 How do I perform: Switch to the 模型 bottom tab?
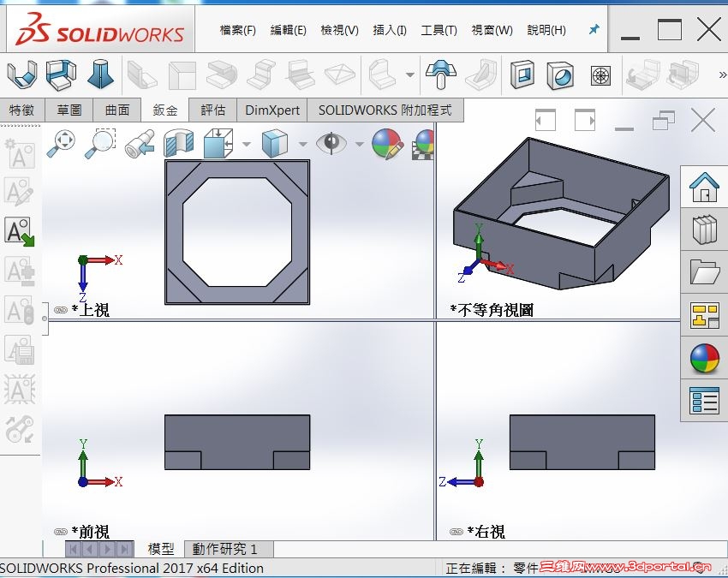pyautogui.click(x=161, y=549)
